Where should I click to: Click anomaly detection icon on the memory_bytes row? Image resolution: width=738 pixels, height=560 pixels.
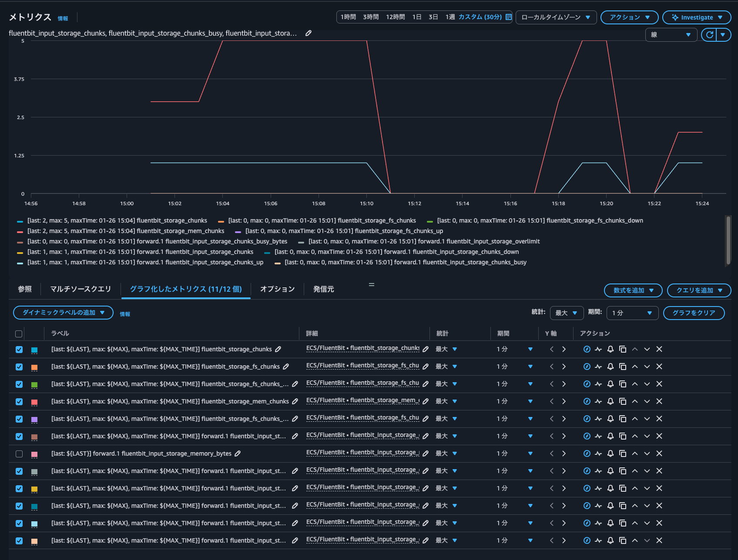pyautogui.click(x=598, y=453)
